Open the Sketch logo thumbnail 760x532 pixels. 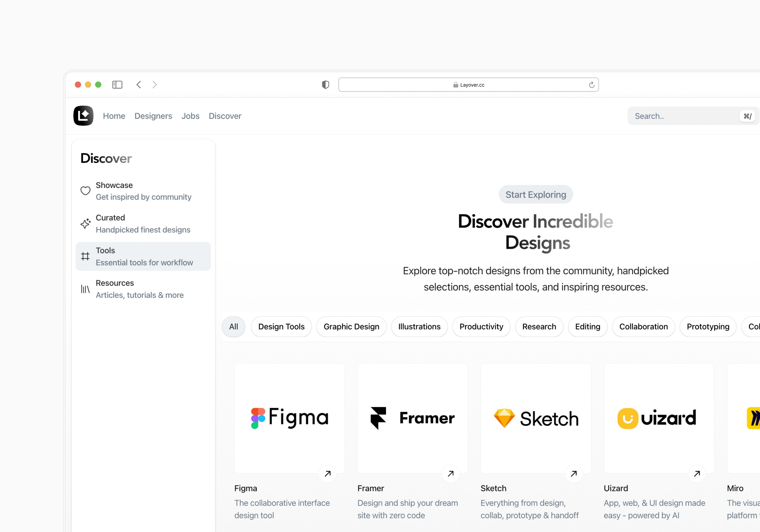pyautogui.click(x=536, y=418)
